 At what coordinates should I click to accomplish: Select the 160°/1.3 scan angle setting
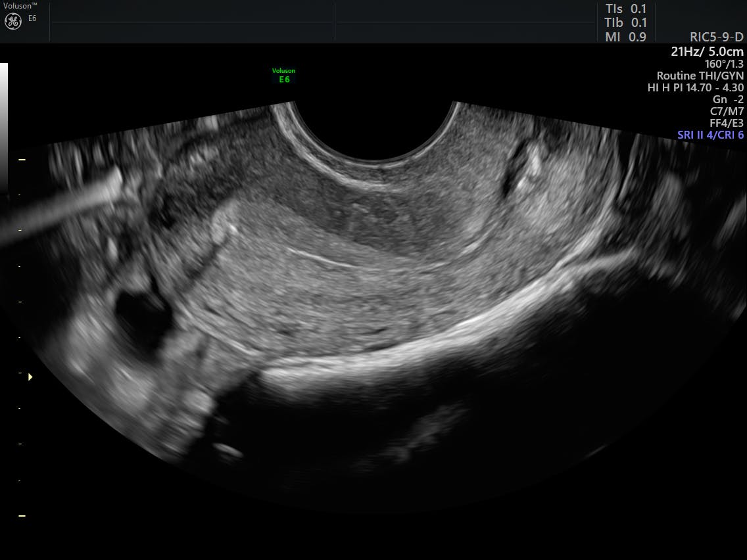click(723, 64)
